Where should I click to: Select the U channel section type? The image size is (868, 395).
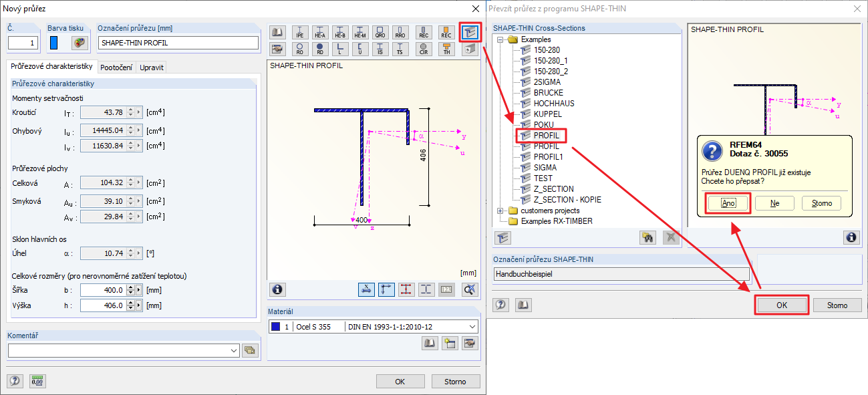coord(360,48)
